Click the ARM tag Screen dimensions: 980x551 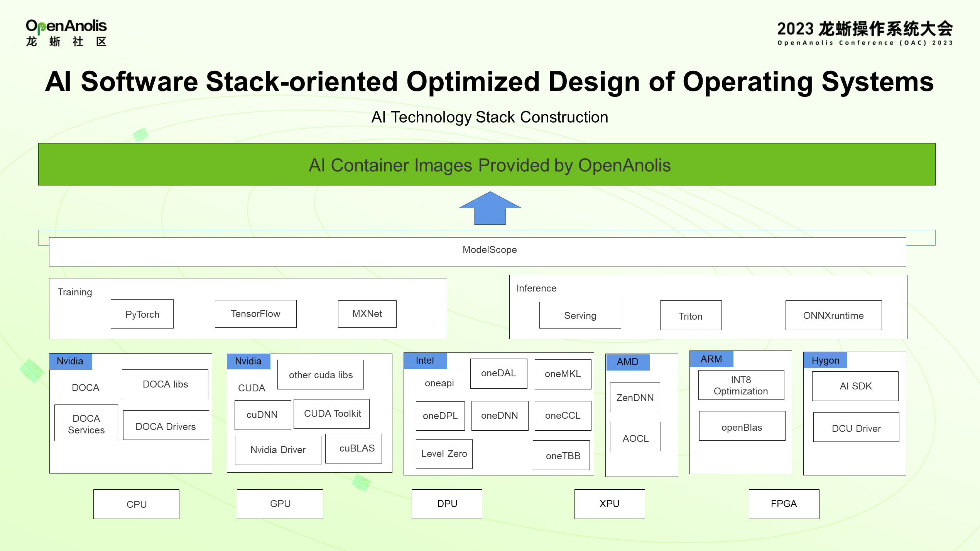pyautogui.click(x=711, y=359)
